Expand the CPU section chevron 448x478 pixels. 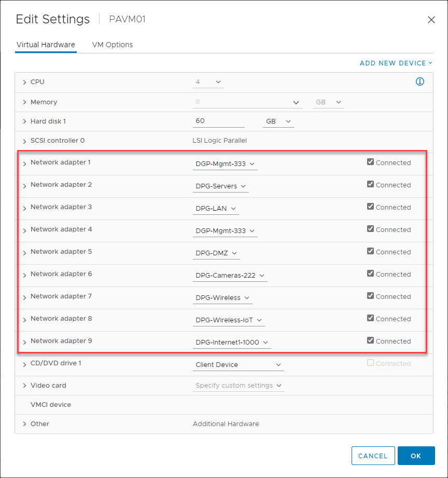point(24,82)
